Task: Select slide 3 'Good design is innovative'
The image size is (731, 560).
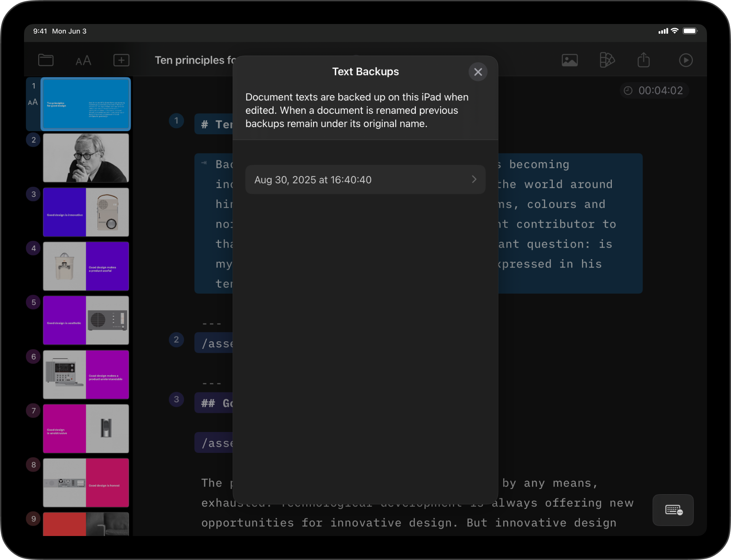Action: click(86, 212)
